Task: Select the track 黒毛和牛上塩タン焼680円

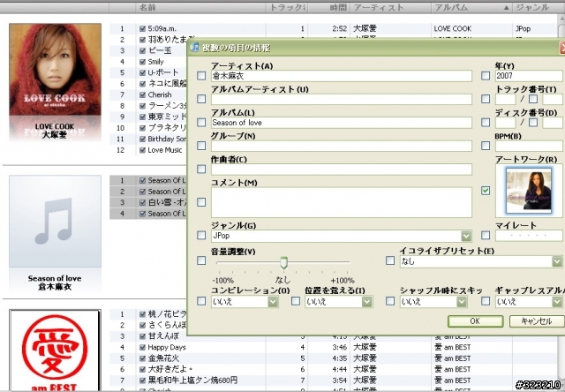Action: 192,381
